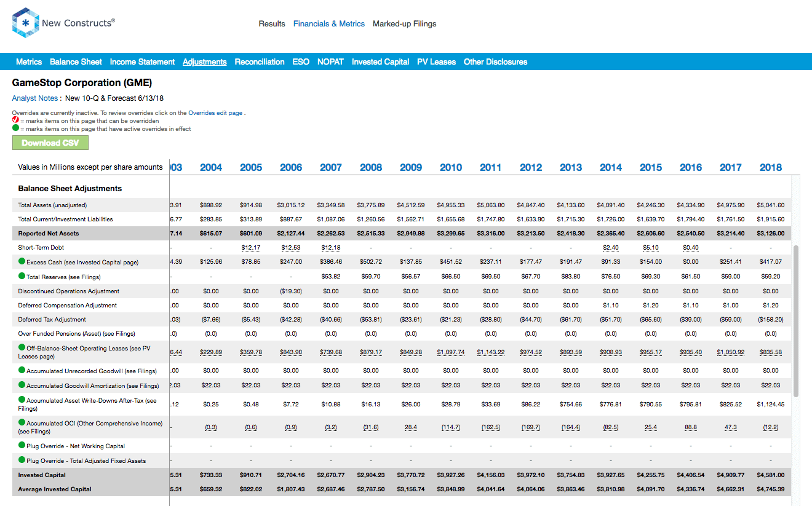Open the ESO tab
This screenshot has width=812, height=506.
point(301,62)
